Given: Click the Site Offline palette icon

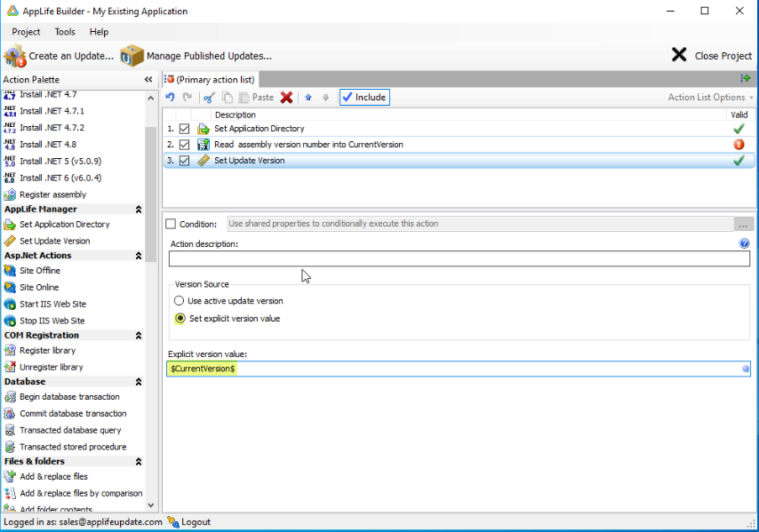Looking at the screenshot, I should click(x=10, y=270).
